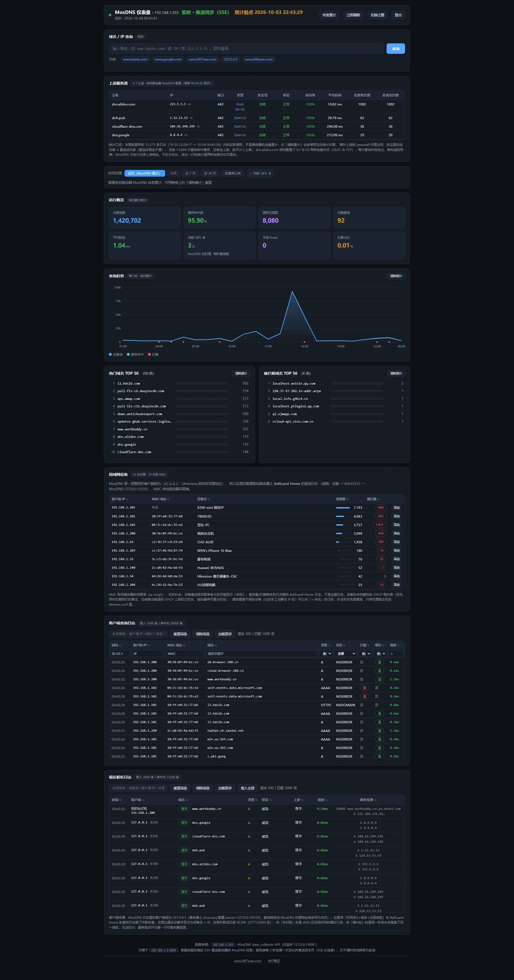Screen dimensions: 514x980
Task: Switch time range to 自建库以来
Action: pyautogui.click(x=233, y=173)
